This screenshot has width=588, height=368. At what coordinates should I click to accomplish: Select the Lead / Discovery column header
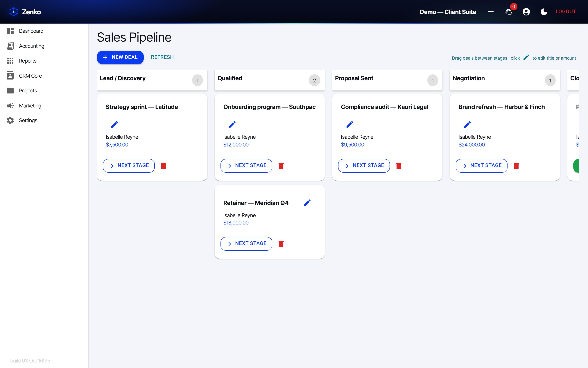coord(152,80)
